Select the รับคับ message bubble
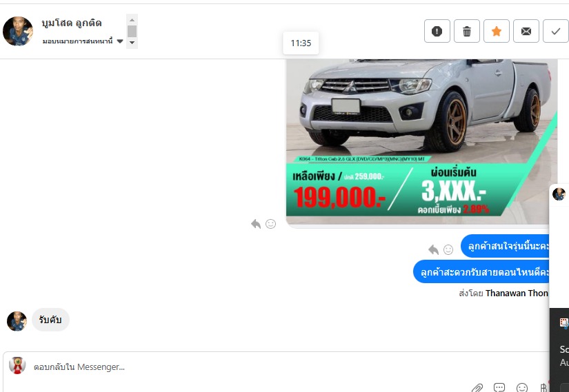This screenshot has height=392, width=569. coord(50,320)
